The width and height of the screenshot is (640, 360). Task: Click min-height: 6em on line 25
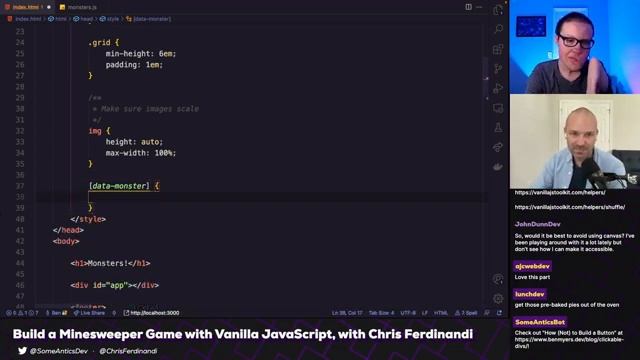point(141,53)
